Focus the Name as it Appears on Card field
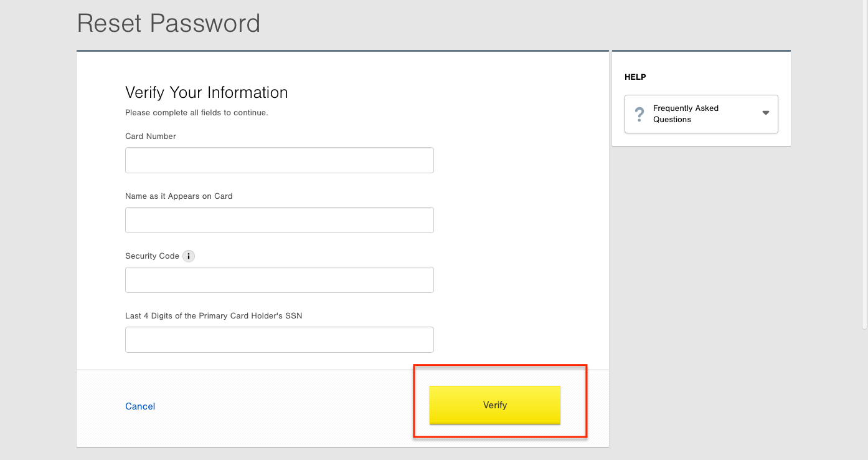Screen dimensions: 868x460 (x=279, y=220)
